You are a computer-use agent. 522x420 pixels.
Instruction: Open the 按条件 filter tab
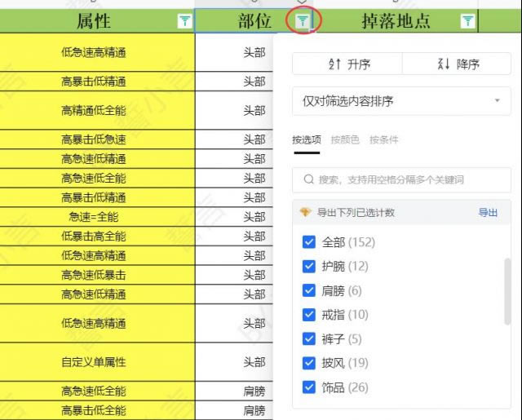[x=383, y=139]
